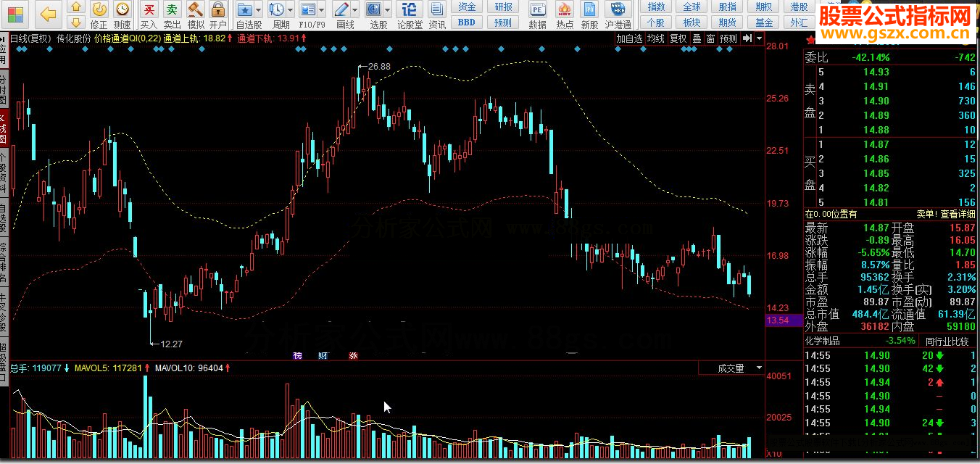Toggle 窗 multi-window mode

(710, 38)
